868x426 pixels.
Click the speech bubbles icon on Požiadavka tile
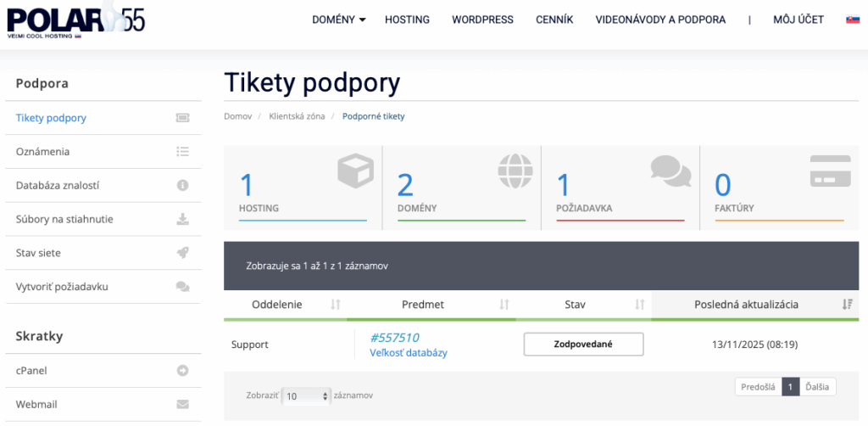[x=671, y=171]
